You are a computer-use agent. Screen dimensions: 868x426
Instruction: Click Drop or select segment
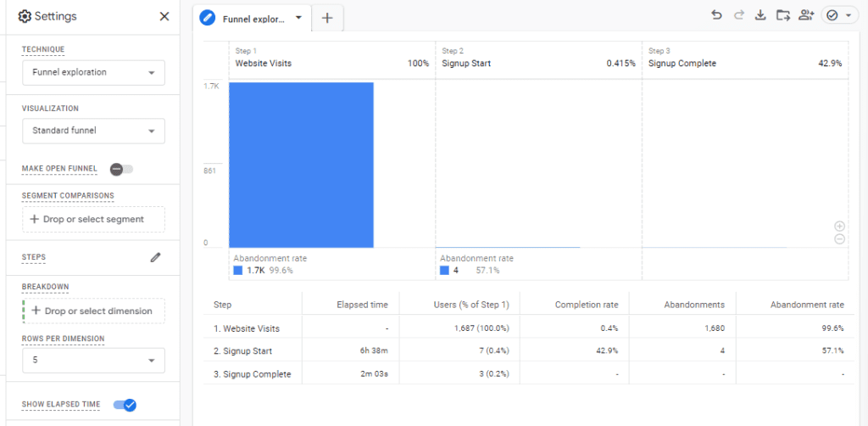[93, 220]
